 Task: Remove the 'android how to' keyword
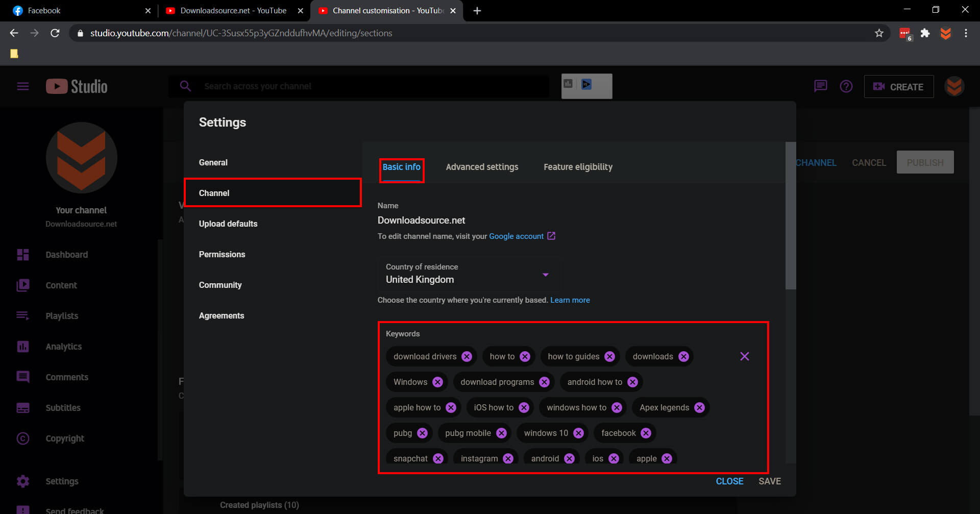632,382
